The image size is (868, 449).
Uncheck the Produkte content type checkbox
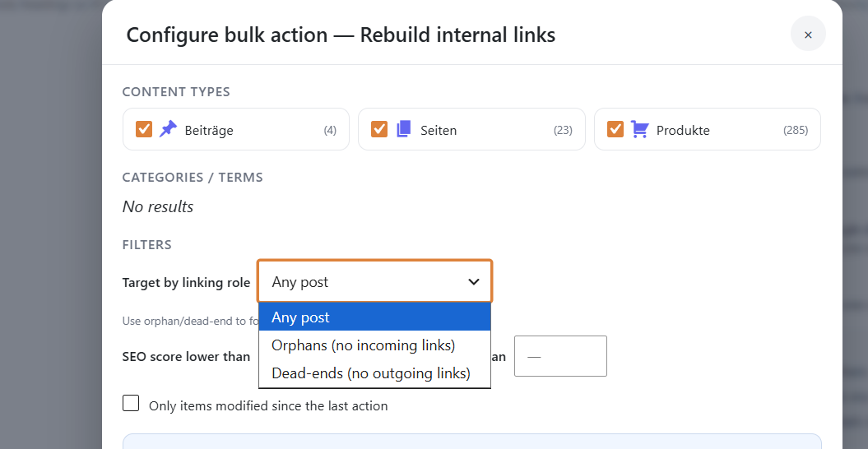[x=615, y=129]
